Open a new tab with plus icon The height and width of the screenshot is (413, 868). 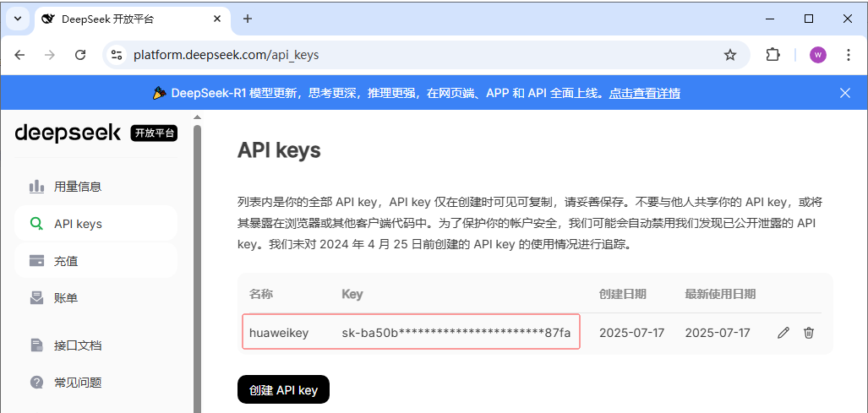pos(248,19)
